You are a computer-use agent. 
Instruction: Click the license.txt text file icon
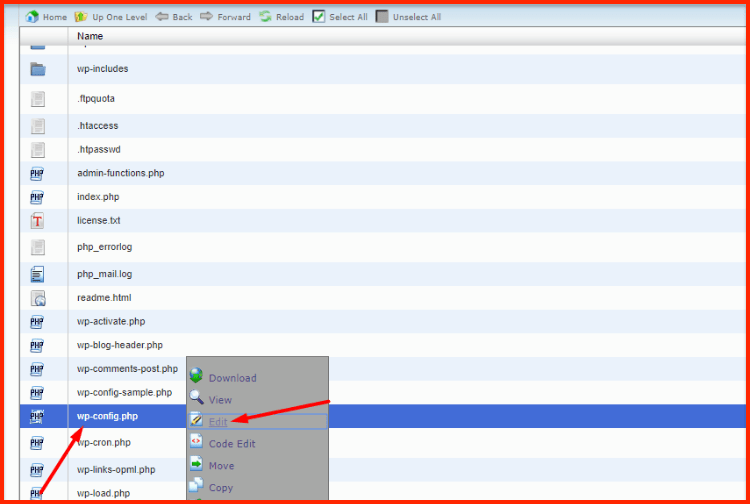tap(38, 221)
